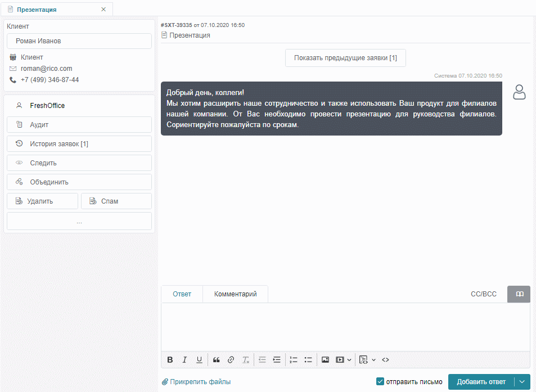The height and width of the screenshot is (392, 536).
Task: Click the document icon in the ticket title
Action: (x=164, y=35)
